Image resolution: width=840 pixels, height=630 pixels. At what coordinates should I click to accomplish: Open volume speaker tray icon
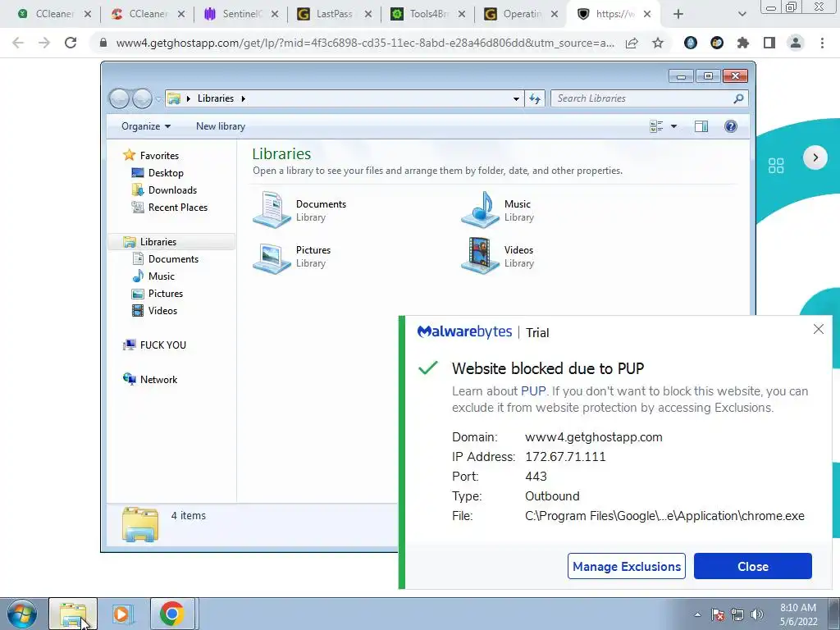coord(757,614)
